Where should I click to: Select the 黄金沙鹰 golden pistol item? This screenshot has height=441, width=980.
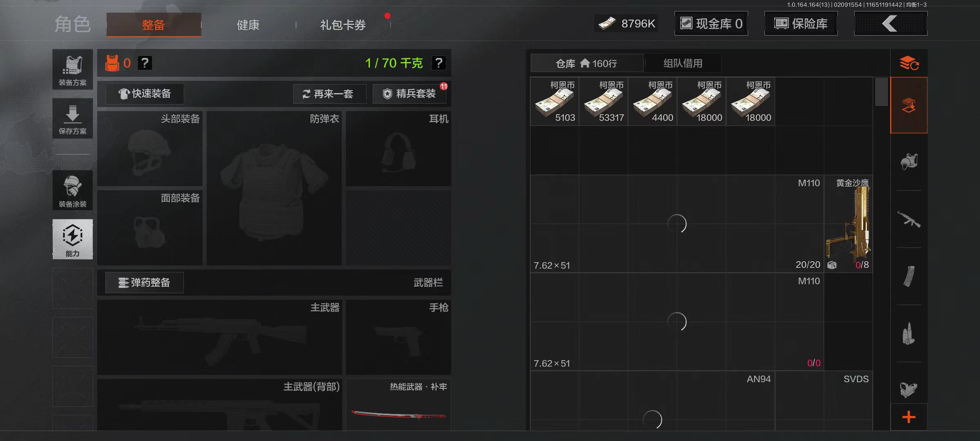point(849,224)
